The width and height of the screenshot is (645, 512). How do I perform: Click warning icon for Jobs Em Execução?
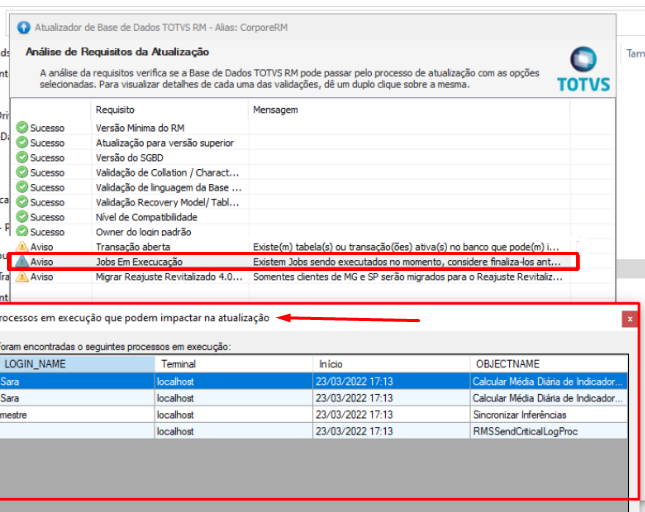[x=22, y=262]
